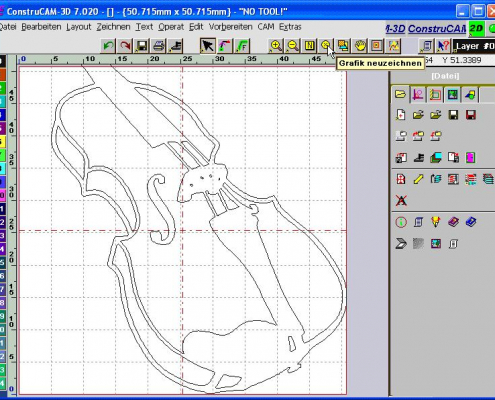The image size is (495, 400).
Task: Select the yellow hand pan tool
Action: [x=360, y=46]
